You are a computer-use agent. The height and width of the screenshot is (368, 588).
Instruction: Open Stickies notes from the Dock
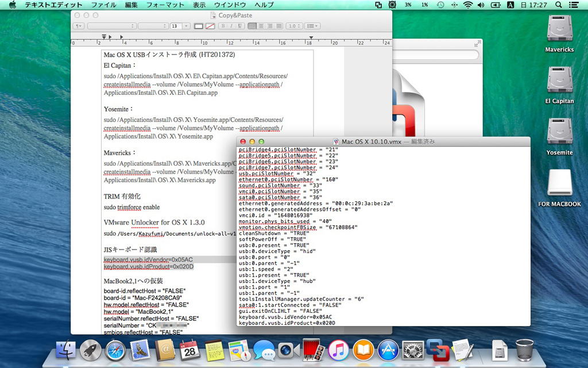215,350
